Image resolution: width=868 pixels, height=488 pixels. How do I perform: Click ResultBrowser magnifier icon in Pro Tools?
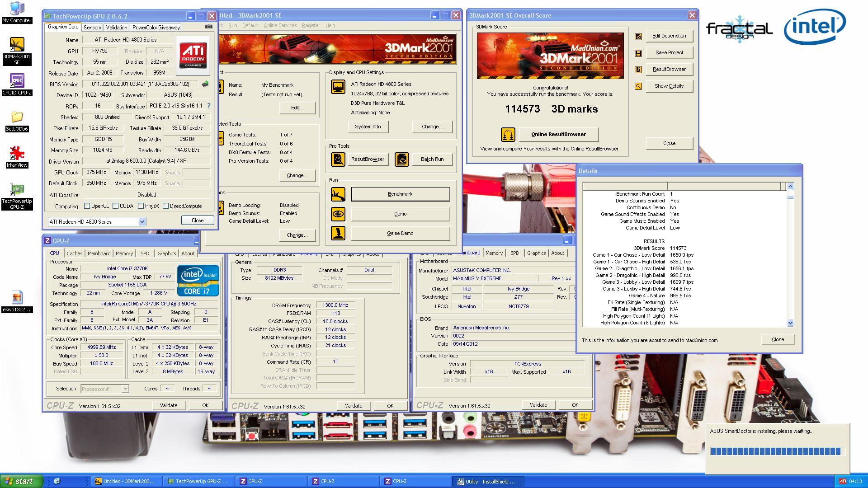point(338,159)
